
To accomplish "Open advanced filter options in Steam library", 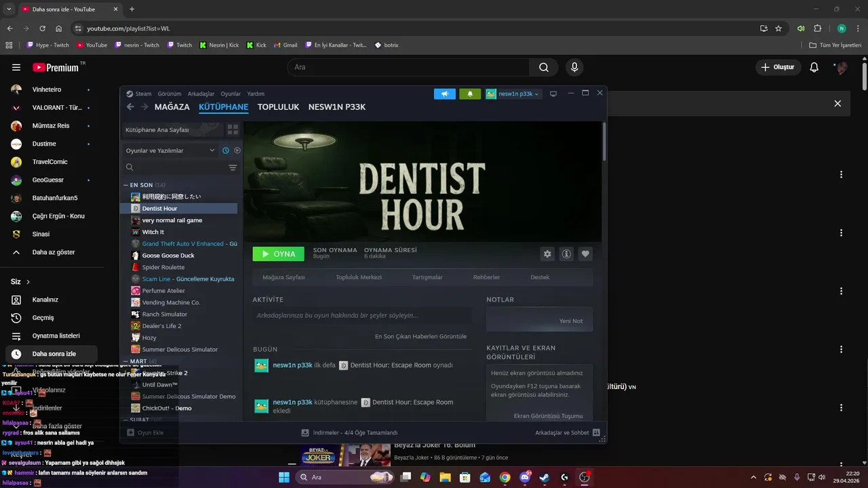I will tap(233, 167).
